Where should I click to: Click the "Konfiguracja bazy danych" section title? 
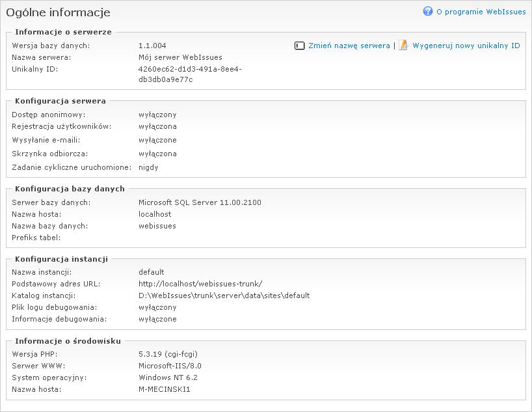pyautogui.click(x=70, y=189)
